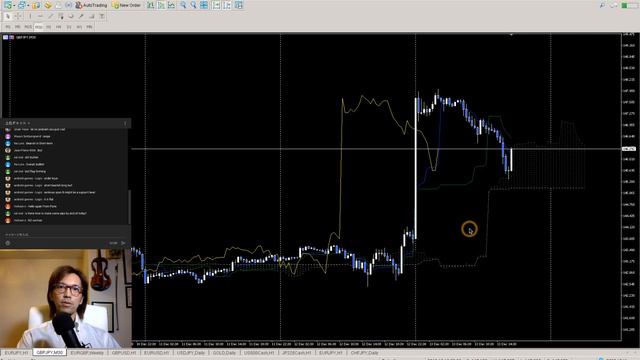Expand the new chart dropdown arrow
Screen dimensions: 640x360
point(13,6)
